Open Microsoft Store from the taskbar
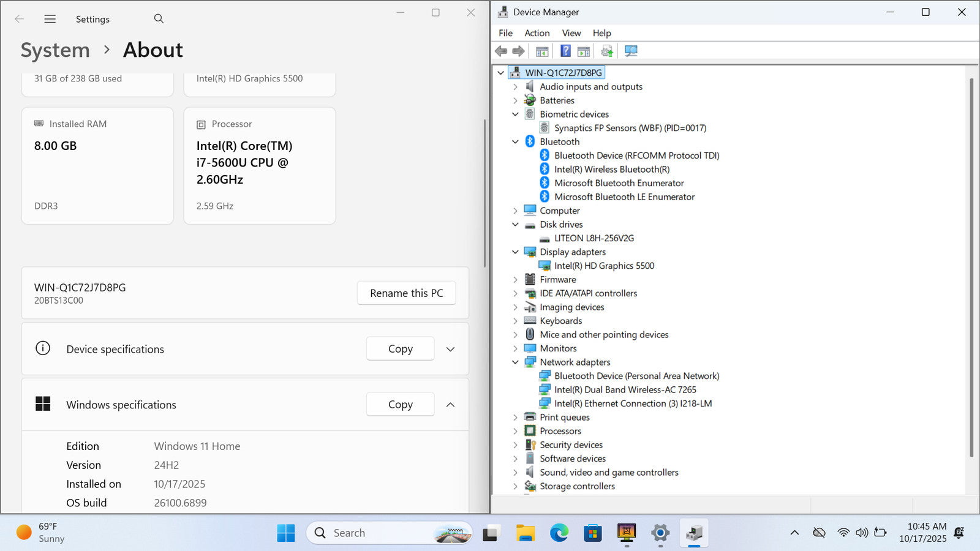This screenshot has width=980, height=551. 592,533
